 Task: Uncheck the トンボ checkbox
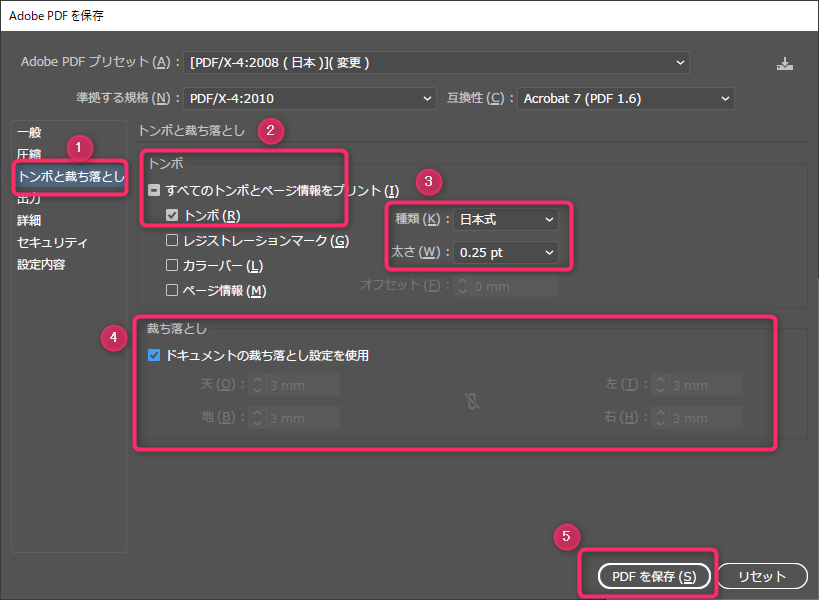(x=170, y=214)
